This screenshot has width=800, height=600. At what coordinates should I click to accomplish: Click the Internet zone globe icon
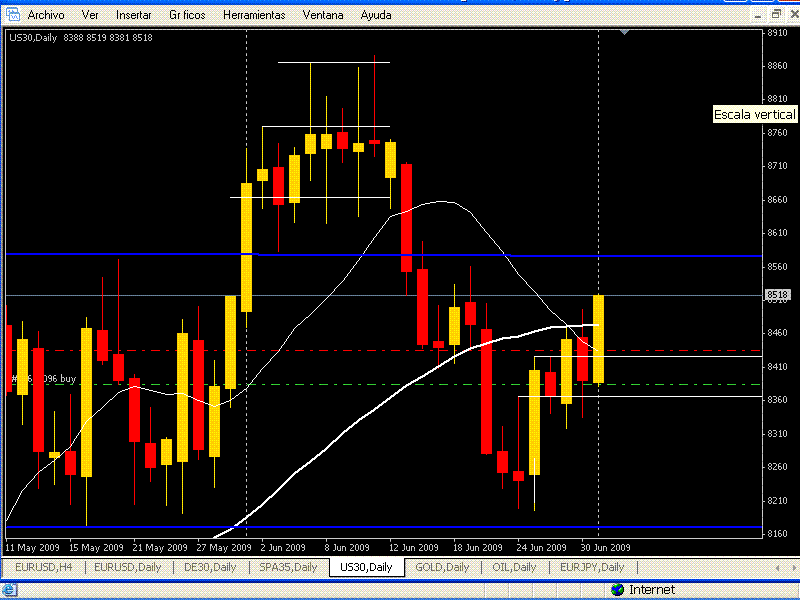coord(617,590)
